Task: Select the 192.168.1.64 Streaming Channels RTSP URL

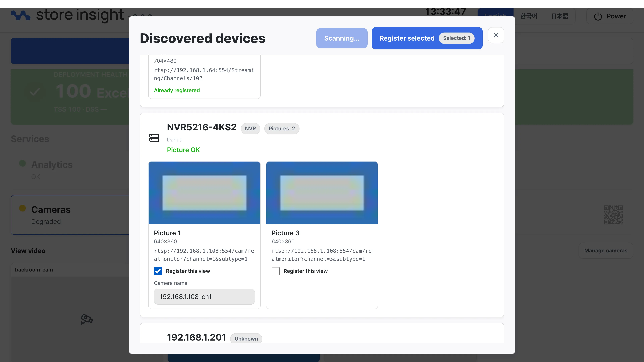Action: pos(204,74)
